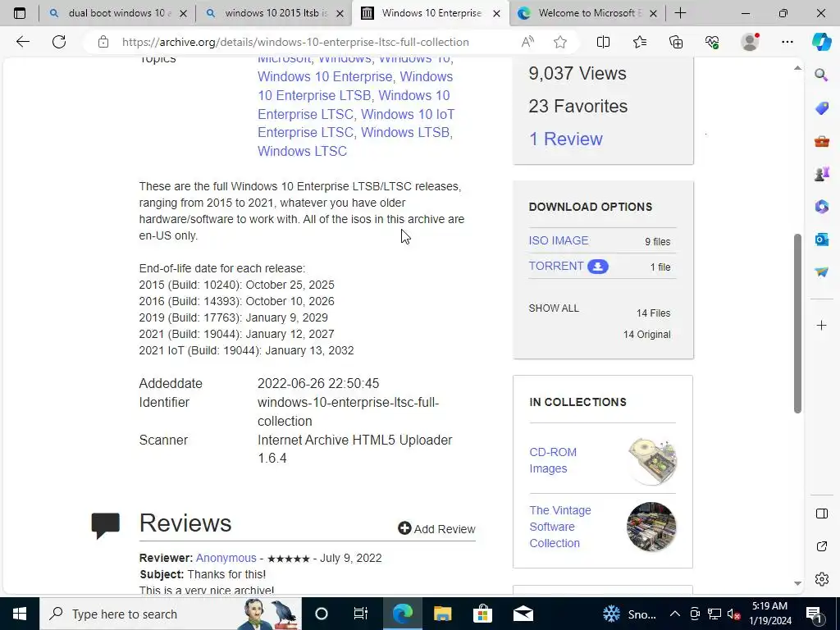Open the tab actions menu icon
840x630 pixels.
tap(20, 13)
